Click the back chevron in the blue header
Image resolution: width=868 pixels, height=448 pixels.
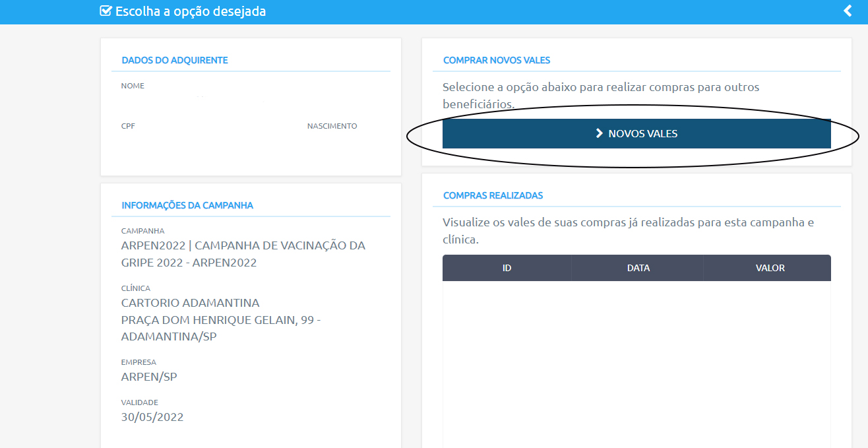pos(848,11)
